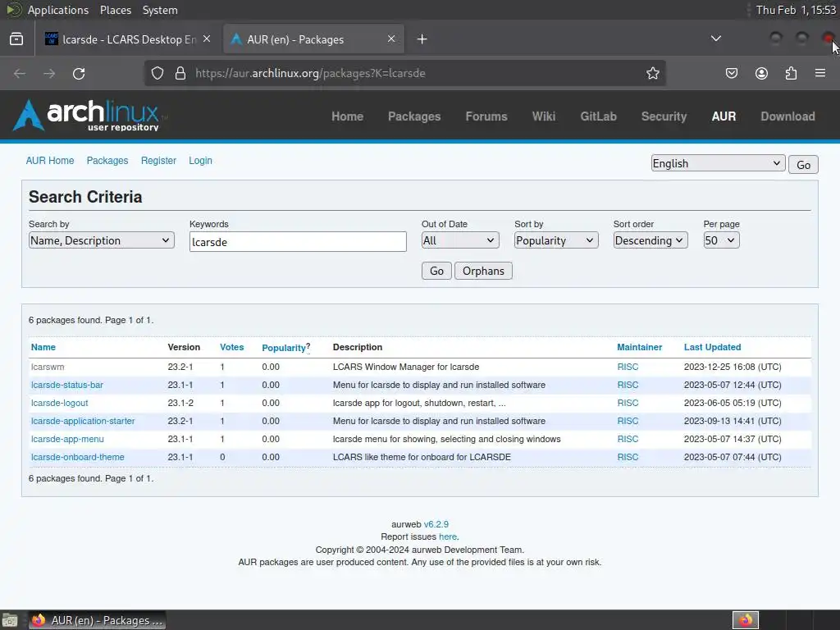The width and height of the screenshot is (840, 630).
Task: Bookmark this page with the star
Action: (652, 73)
